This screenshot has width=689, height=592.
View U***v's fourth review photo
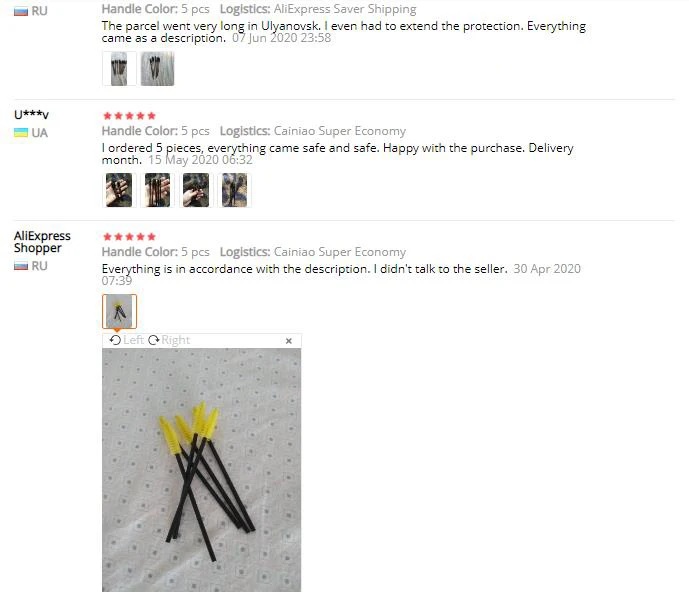tap(235, 190)
